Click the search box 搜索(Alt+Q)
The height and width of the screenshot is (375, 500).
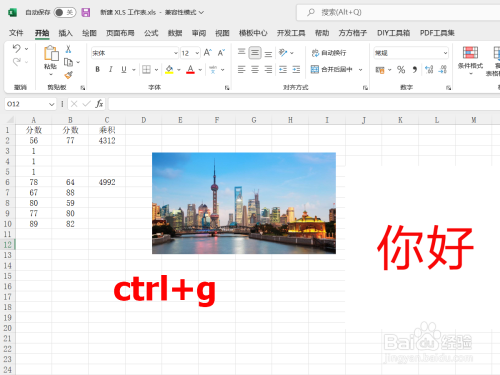(398, 13)
